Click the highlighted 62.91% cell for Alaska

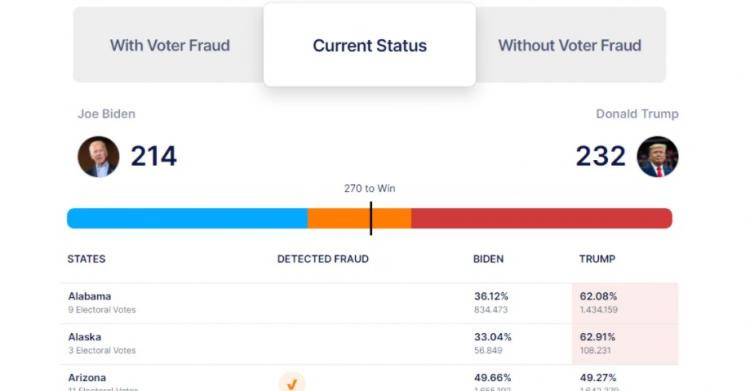pyautogui.click(x=625, y=344)
